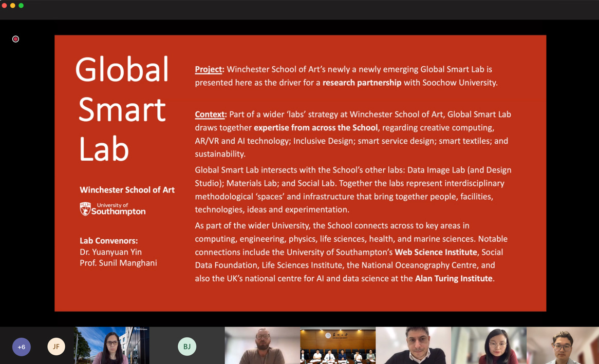Click the 'Lab Convenors:' label
599x364 pixels.
click(x=109, y=241)
